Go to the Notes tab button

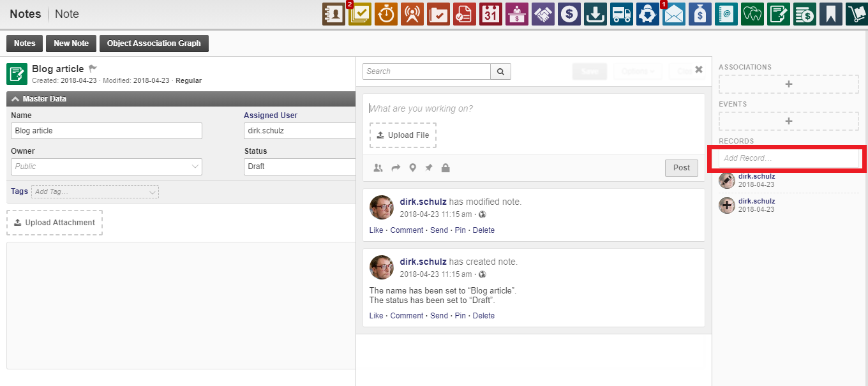(x=24, y=43)
